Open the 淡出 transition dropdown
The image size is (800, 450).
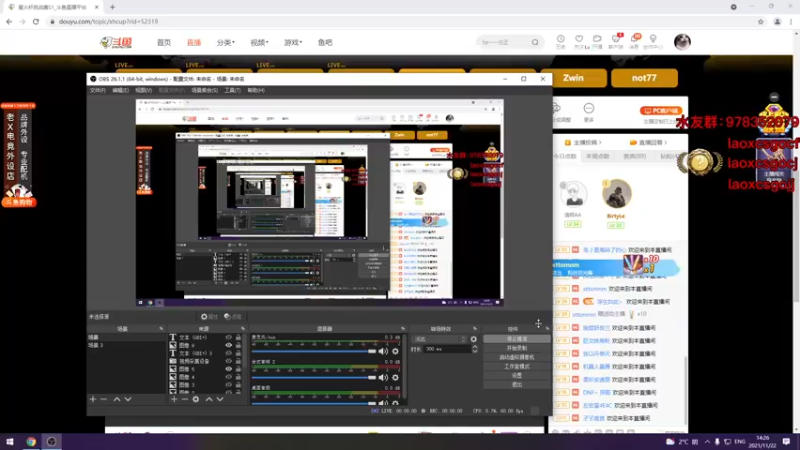coord(439,339)
